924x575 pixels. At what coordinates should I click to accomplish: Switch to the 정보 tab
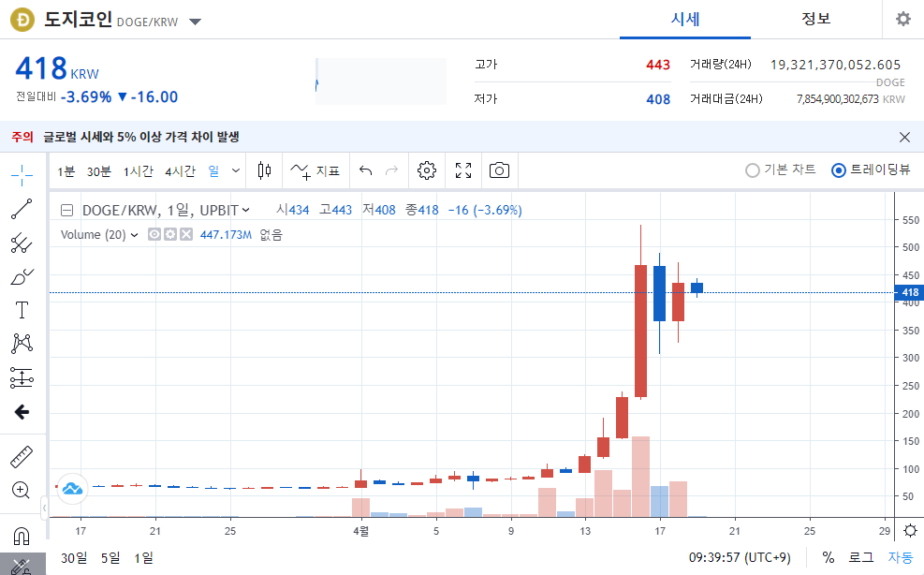coord(815,20)
